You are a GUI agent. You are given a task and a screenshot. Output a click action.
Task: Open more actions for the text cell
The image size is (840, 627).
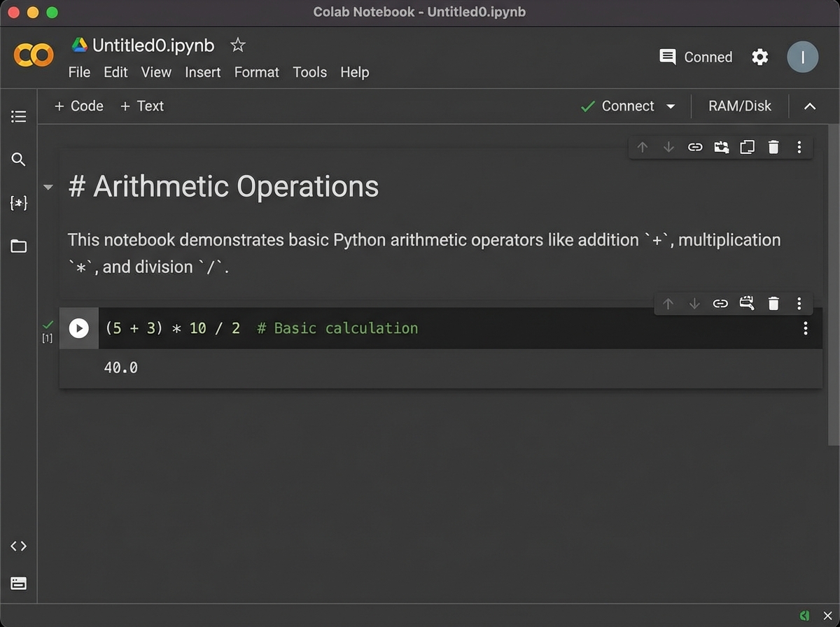[x=799, y=147]
